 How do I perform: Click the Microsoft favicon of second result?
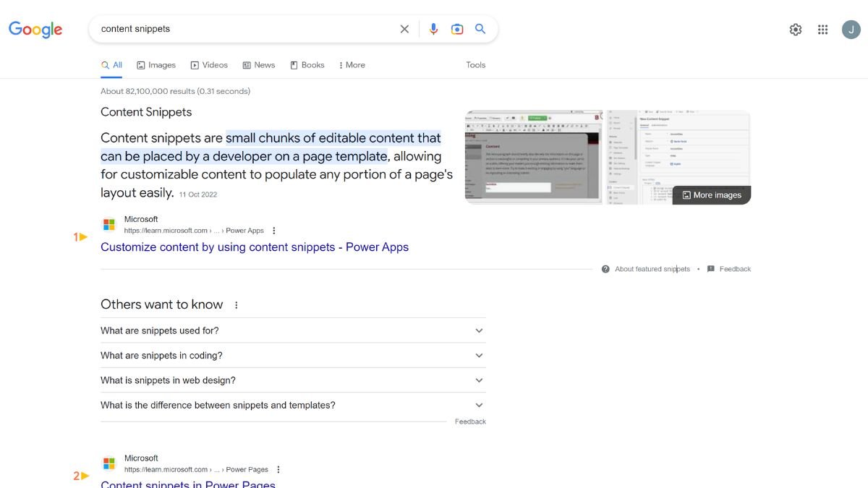point(109,463)
